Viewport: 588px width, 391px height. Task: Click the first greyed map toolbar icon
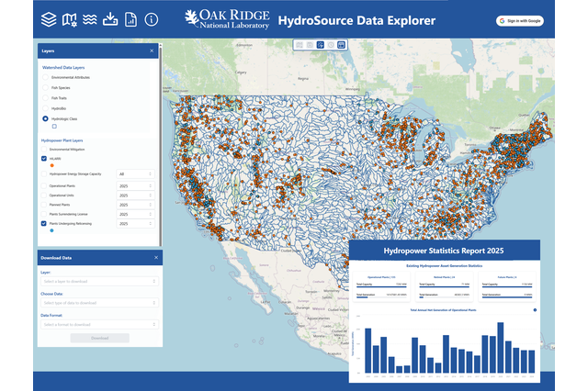click(x=300, y=45)
